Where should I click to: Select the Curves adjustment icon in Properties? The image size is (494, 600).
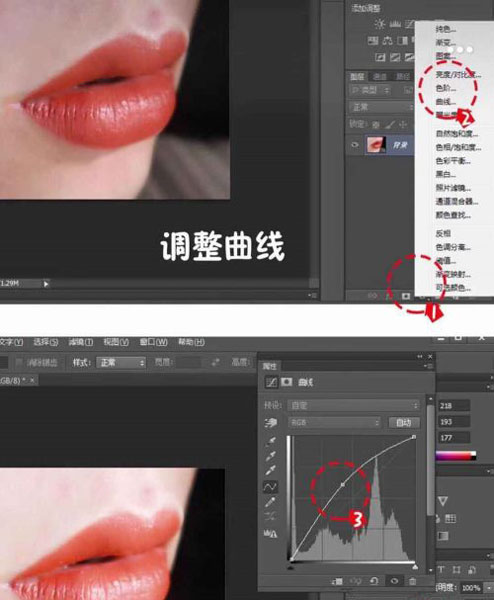(x=272, y=382)
